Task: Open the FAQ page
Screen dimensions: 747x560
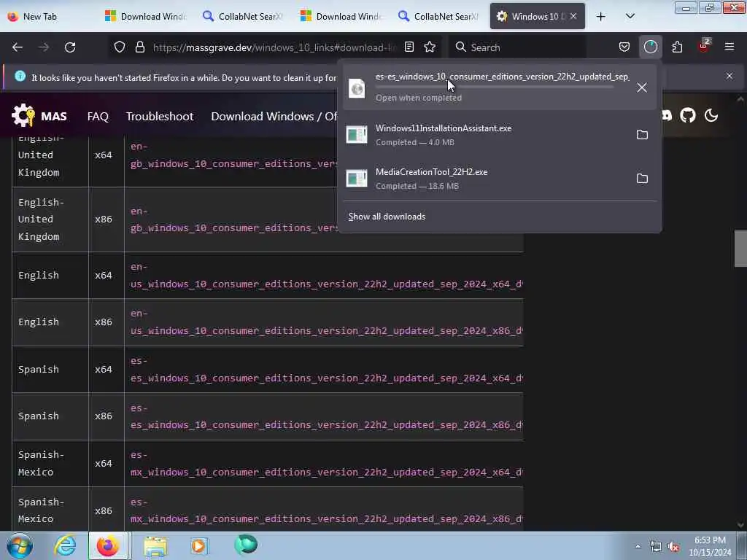Action: click(98, 116)
